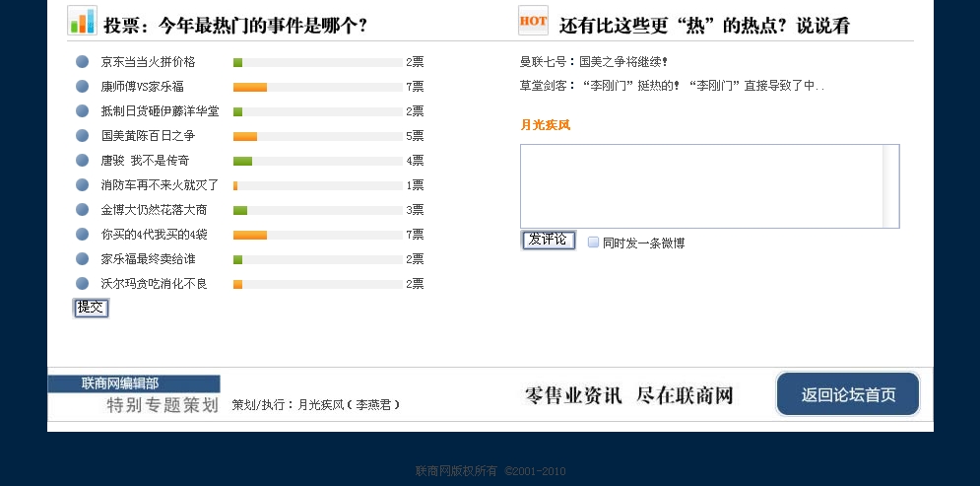Click the comment box vertical scrollbar
The height and width of the screenshot is (486, 980).
890,186
